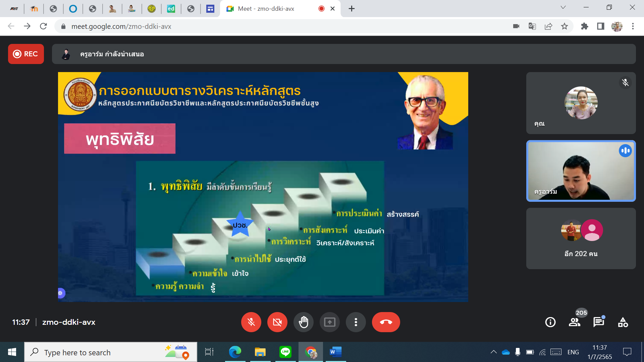Viewport: 644px width, 362px height.
Task: Open the Wi-Fi network tray icon
Action: [542, 352]
